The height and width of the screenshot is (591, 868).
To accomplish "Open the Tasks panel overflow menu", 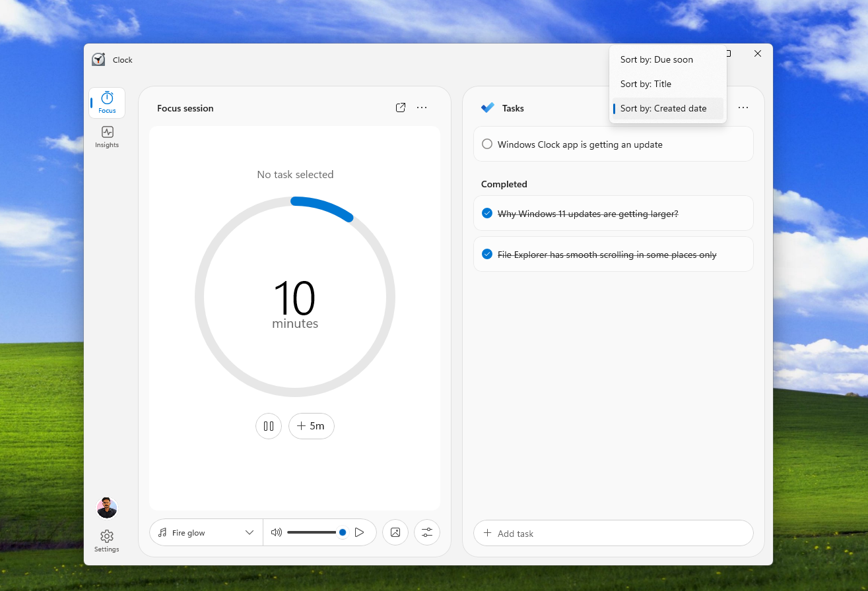I will [x=743, y=108].
